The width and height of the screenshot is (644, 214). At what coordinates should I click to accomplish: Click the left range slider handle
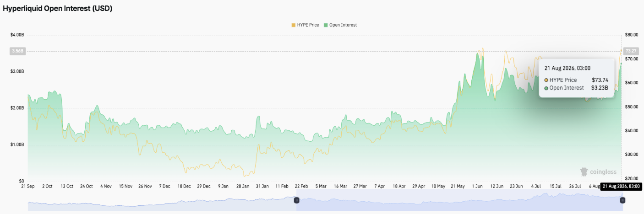pyautogui.click(x=296, y=200)
